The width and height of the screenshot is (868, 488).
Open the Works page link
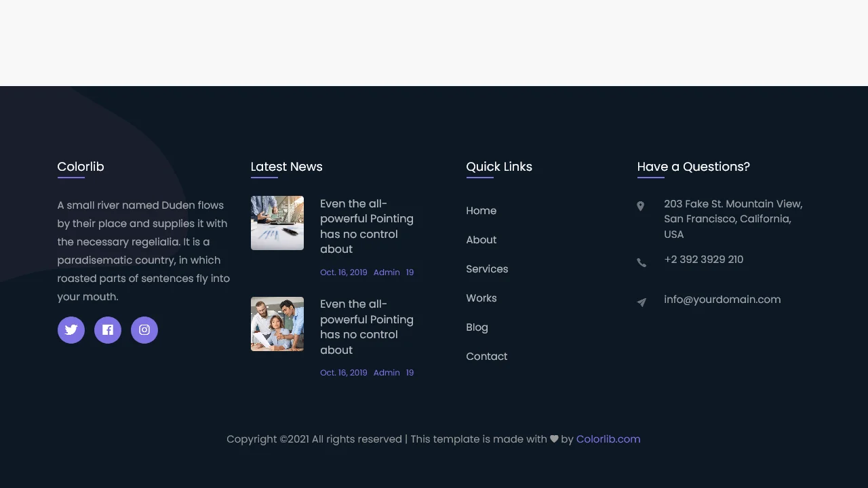coord(481,298)
